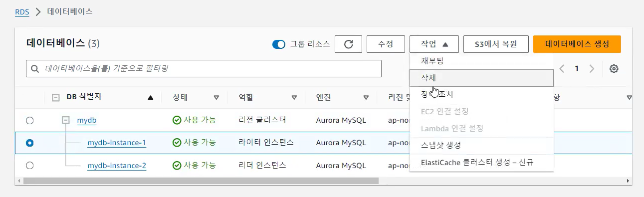The width and height of the screenshot is (644, 197).
Task: Collapse the mydb cluster tree node
Action: [65, 120]
